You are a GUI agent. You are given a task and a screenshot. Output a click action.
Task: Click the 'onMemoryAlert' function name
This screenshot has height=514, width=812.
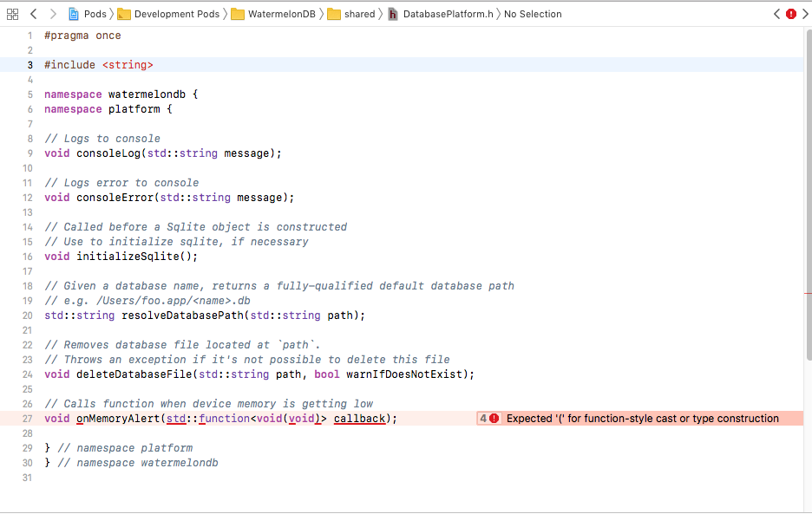click(118, 419)
